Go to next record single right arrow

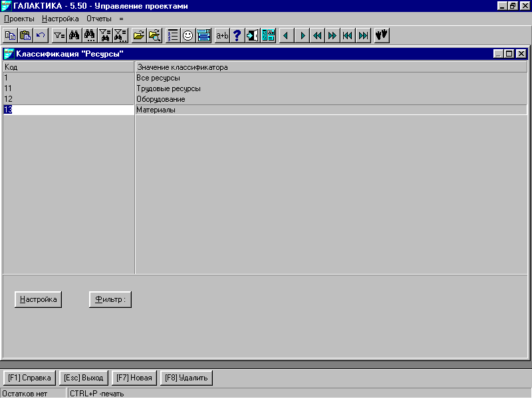pyautogui.click(x=302, y=35)
